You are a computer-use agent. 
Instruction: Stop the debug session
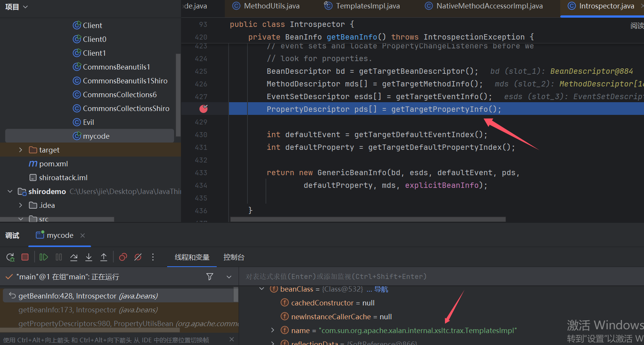(x=25, y=257)
